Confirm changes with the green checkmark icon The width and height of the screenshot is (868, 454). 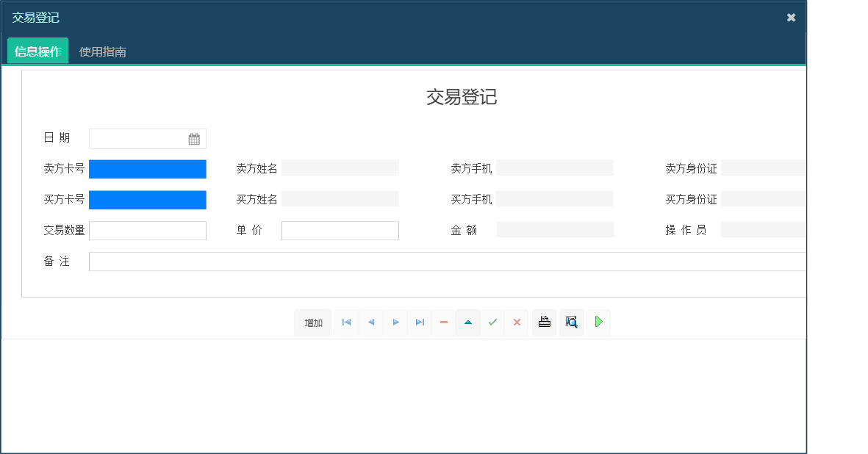click(x=492, y=322)
